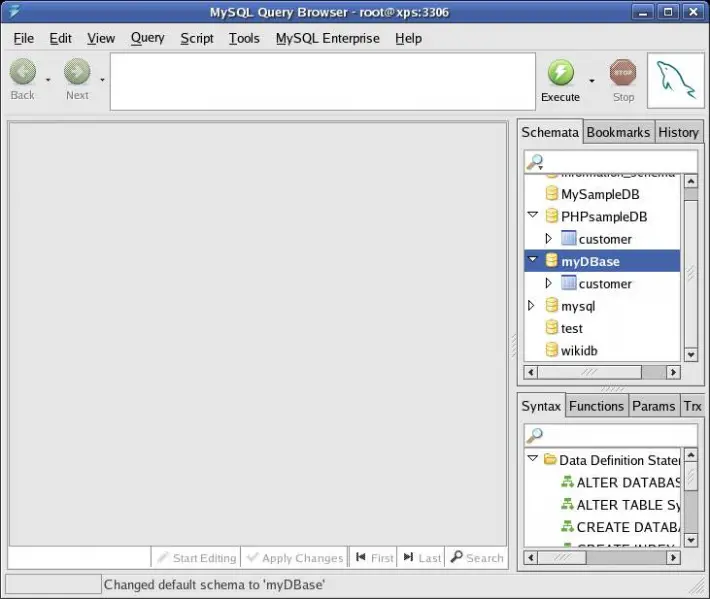This screenshot has width=710, height=599.
Task: Open the MySQL Enterprise menu
Action: 327,38
